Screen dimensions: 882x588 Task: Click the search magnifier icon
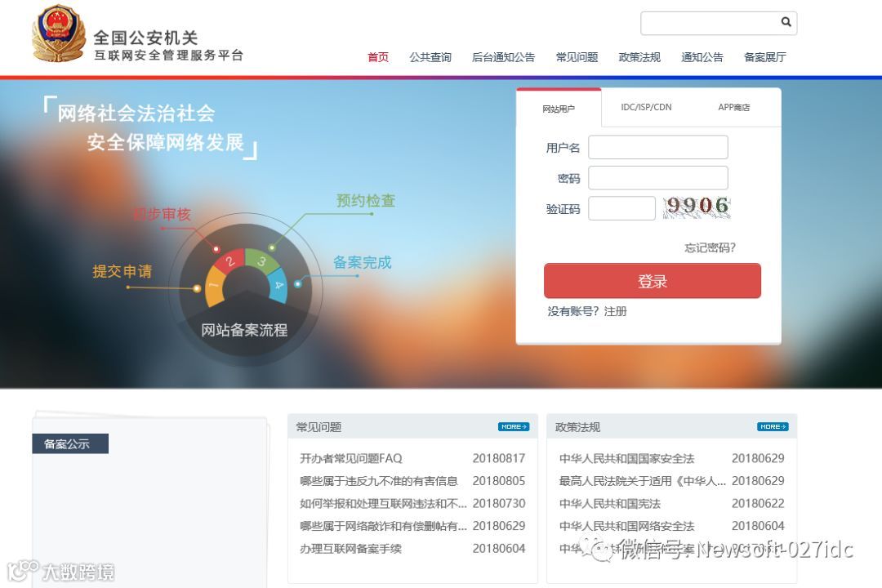tap(786, 22)
